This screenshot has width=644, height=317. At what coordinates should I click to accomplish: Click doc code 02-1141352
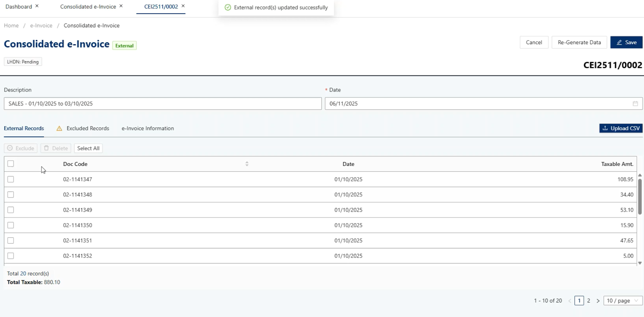pos(78,256)
